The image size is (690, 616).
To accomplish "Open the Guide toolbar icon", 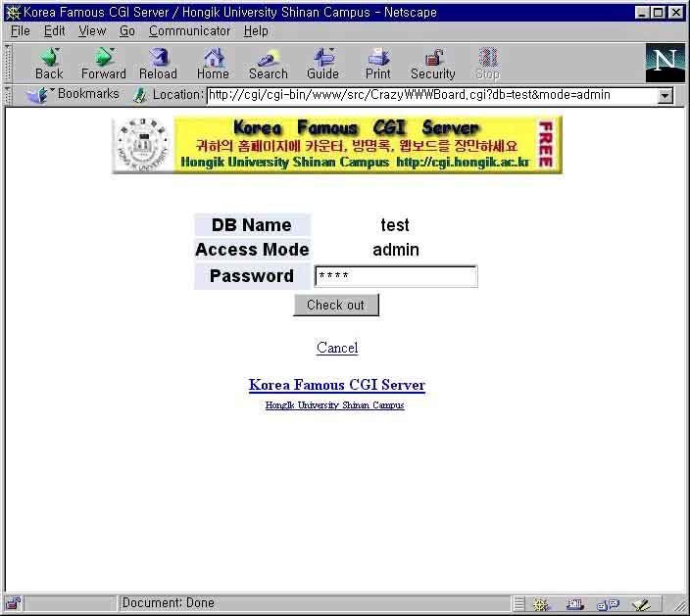I will coord(323,64).
